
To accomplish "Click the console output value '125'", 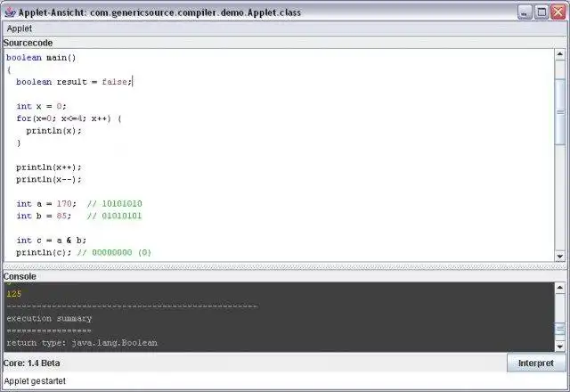I will click(x=14, y=294).
